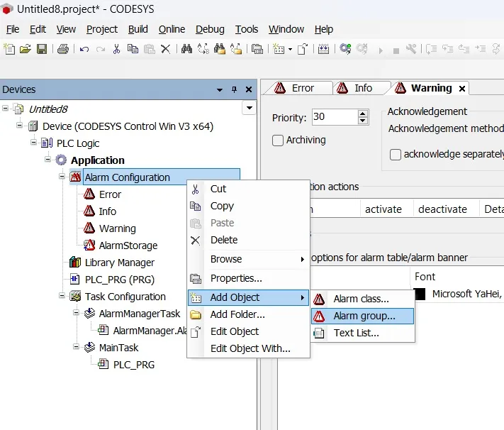Viewport: 504px width, 430px height.
Task: Click the Priority input field
Action: point(335,117)
